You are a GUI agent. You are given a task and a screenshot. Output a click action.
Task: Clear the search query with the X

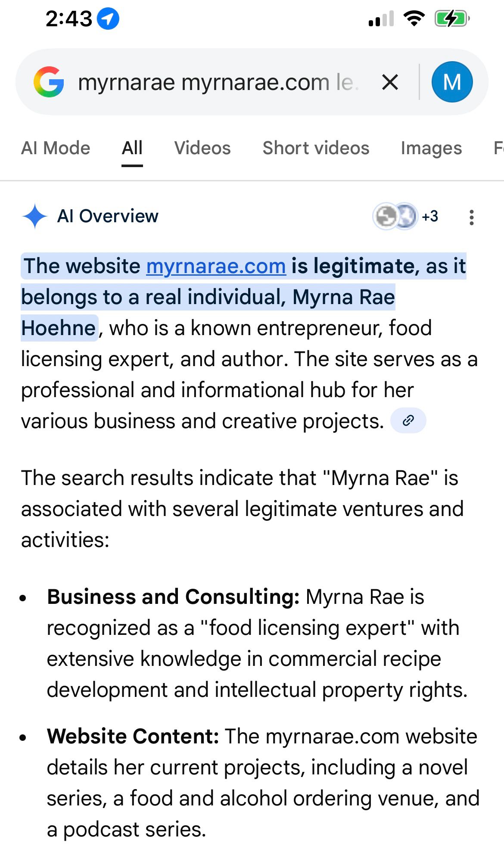tap(390, 82)
